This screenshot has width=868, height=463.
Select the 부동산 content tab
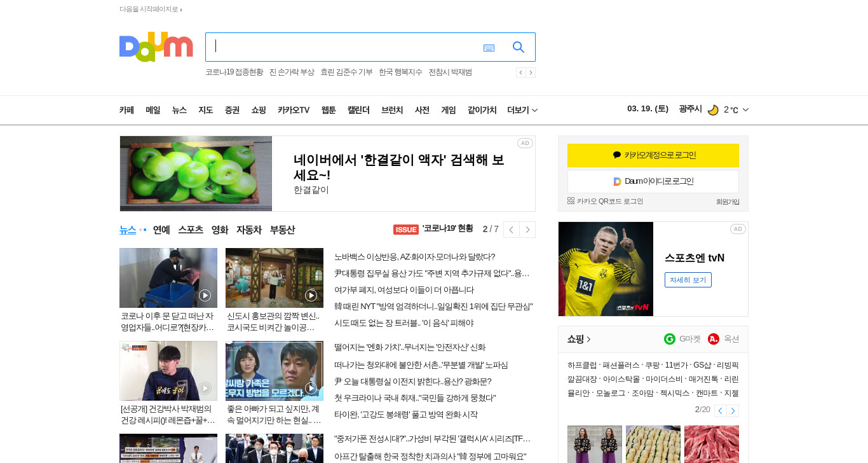(x=282, y=230)
